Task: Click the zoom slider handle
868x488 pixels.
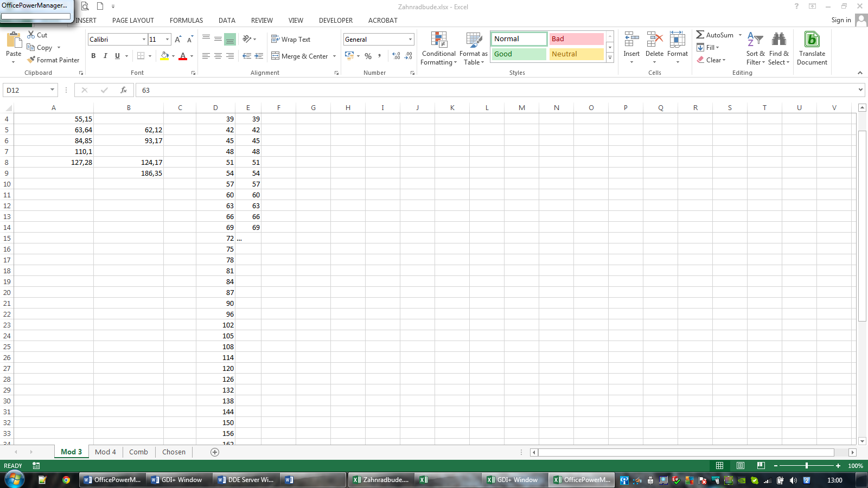Action: pos(807,466)
